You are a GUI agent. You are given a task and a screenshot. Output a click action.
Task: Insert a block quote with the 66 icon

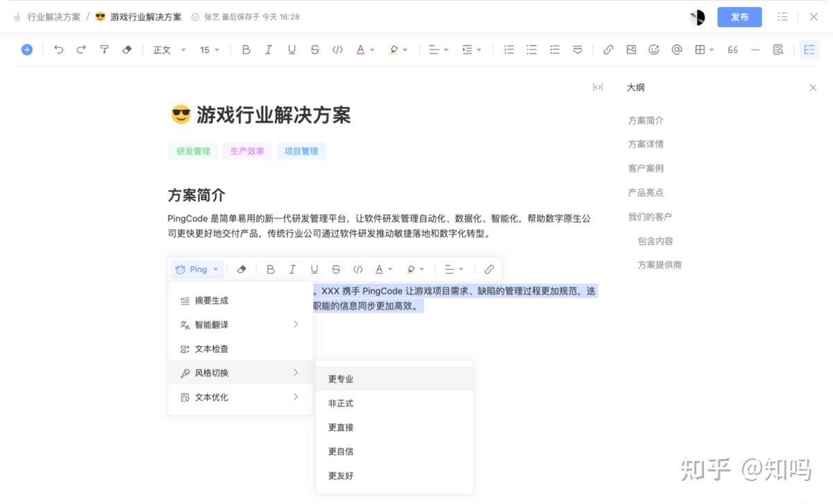[732, 49]
